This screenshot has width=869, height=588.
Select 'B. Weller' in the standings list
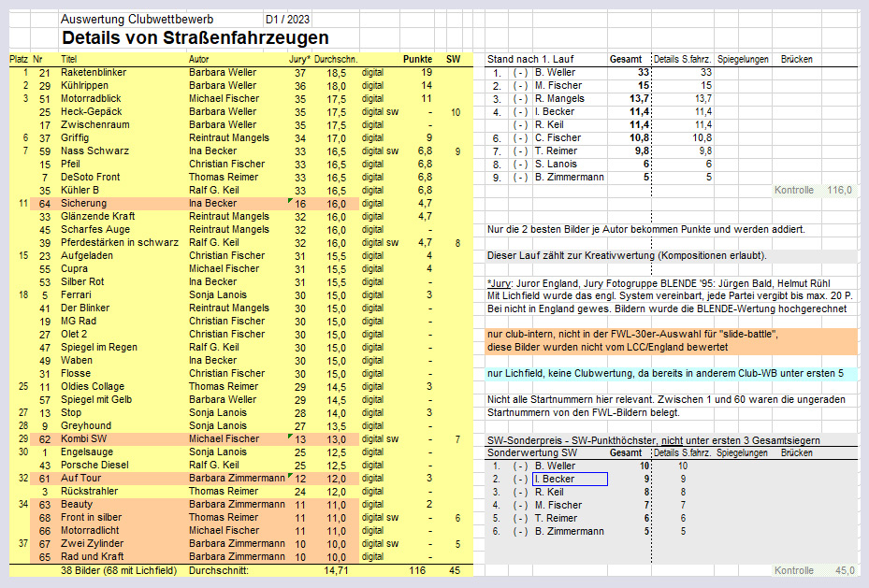click(556, 73)
